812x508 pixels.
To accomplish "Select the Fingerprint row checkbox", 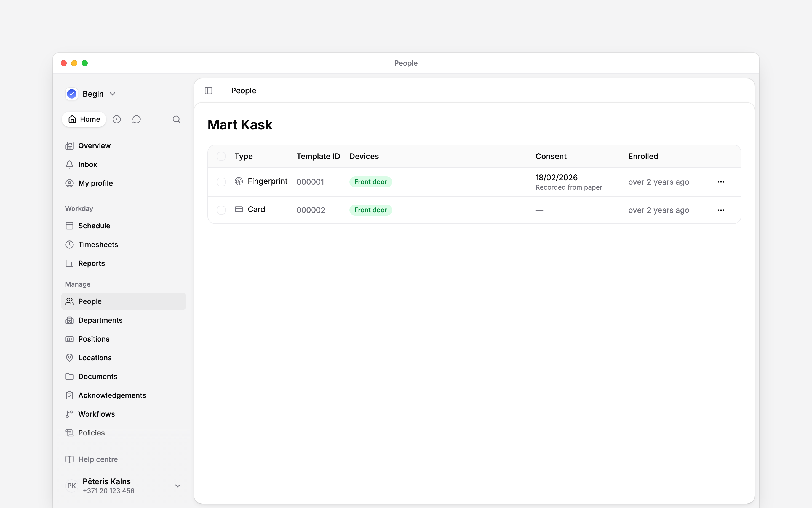I will tap(221, 182).
